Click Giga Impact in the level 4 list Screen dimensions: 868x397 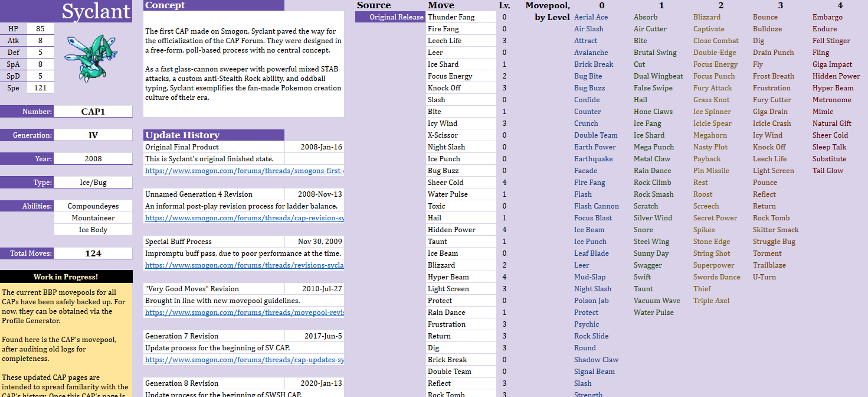(x=832, y=64)
